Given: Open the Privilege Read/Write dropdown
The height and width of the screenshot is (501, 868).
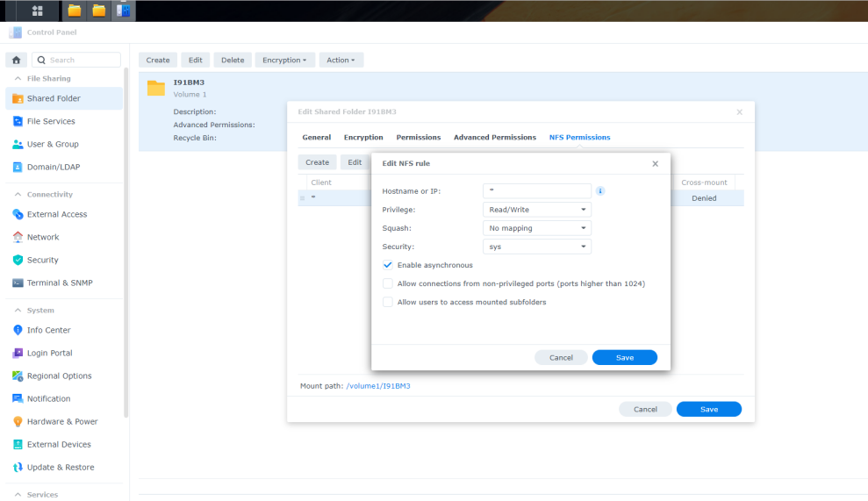Looking at the screenshot, I should pyautogui.click(x=536, y=210).
